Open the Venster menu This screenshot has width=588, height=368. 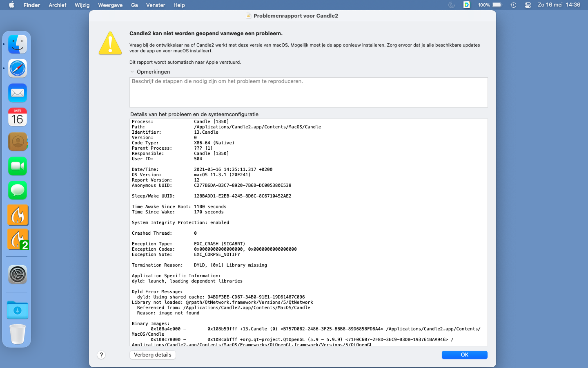[156, 5]
